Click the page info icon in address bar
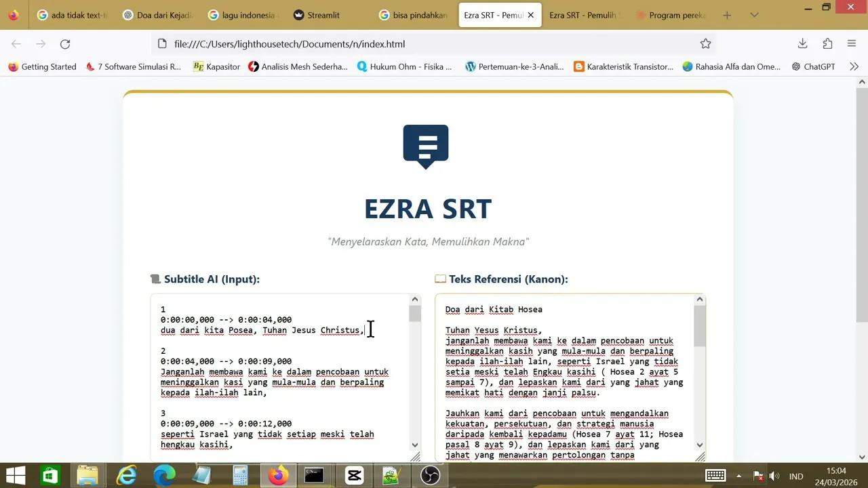Viewport: 868px width, 488px height. click(161, 44)
